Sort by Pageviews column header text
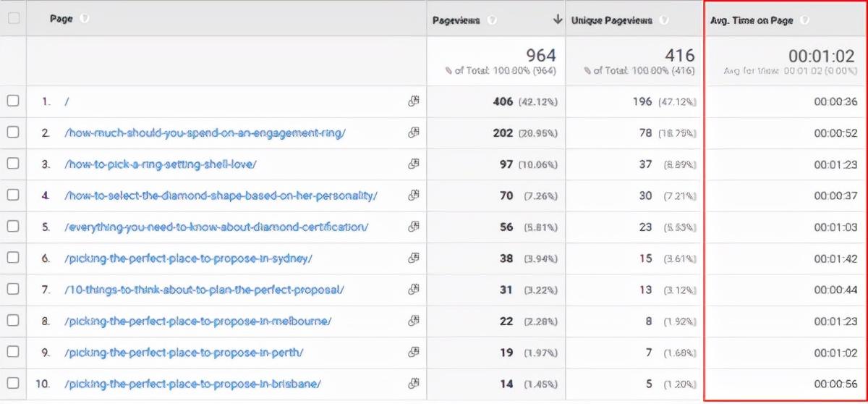The image size is (868, 404). point(456,20)
